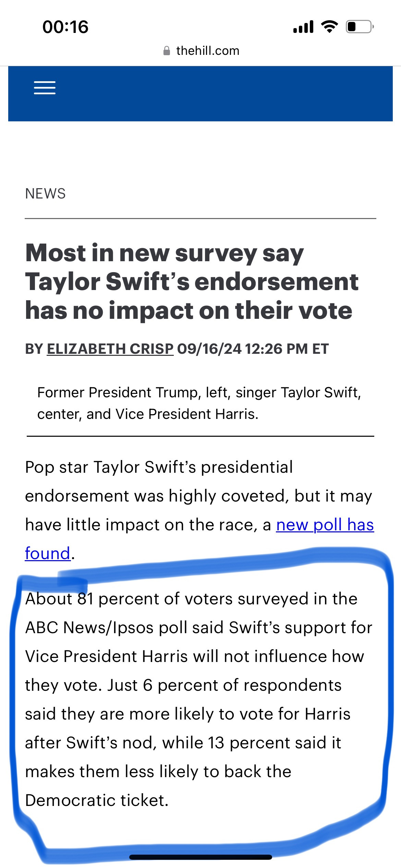Image resolution: width=401 pixels, height=868 pixels.
Task: Open the hamburger menu in the blue header
Action: (x=45, y=88)
